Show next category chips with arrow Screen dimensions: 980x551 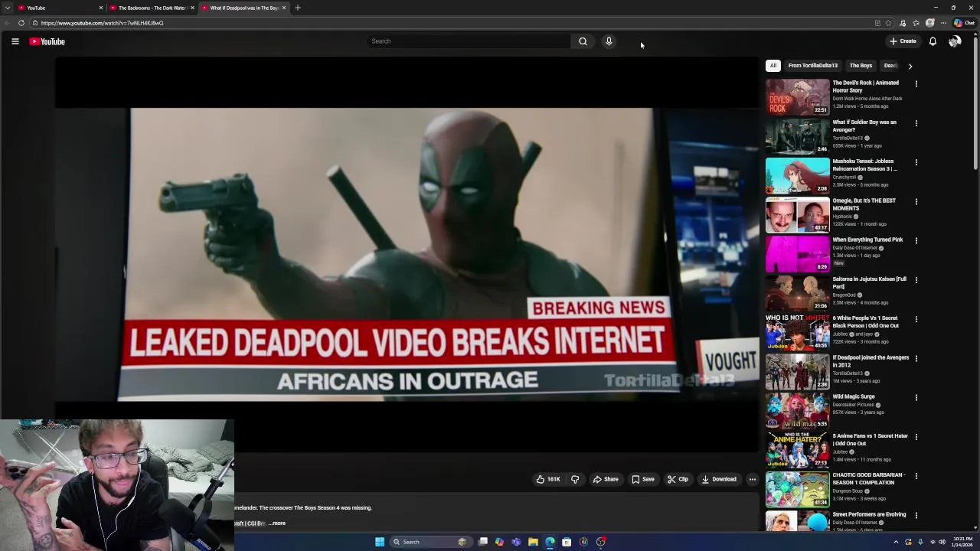pyautogui.click(x=910, y=66)
